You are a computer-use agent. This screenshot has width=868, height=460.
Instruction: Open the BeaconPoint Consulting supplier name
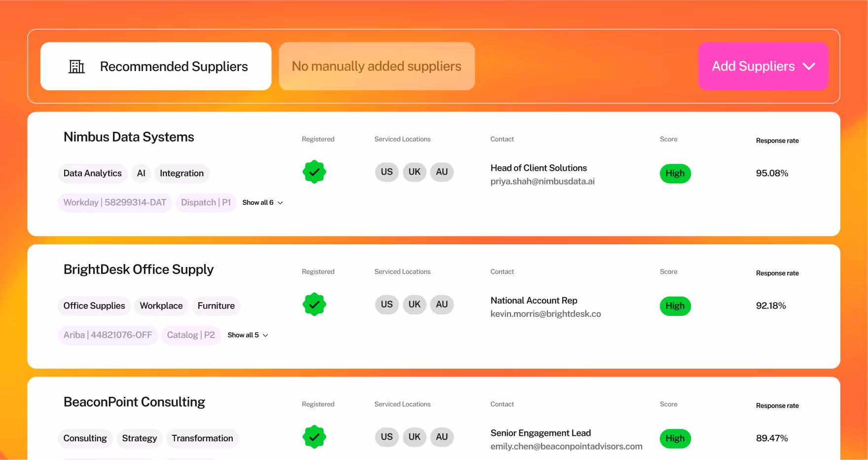(x=134, y=402)
